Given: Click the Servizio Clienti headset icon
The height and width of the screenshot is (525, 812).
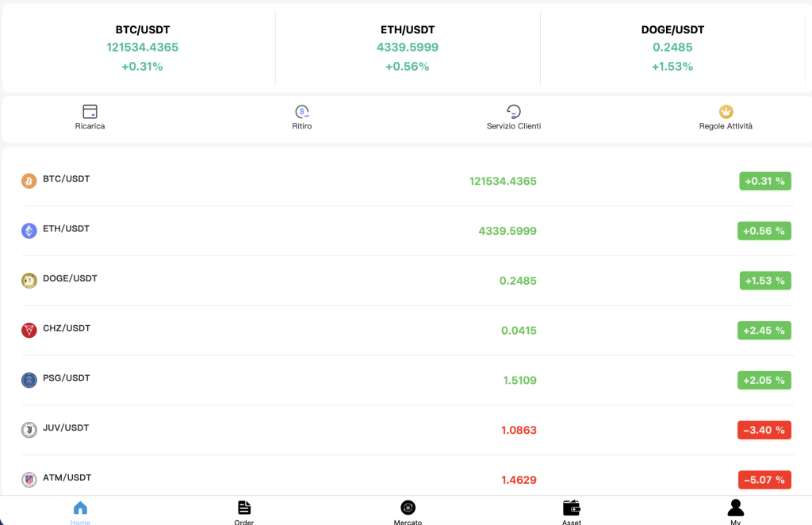Looking at the screenshot, I should [x=514, y=112].
